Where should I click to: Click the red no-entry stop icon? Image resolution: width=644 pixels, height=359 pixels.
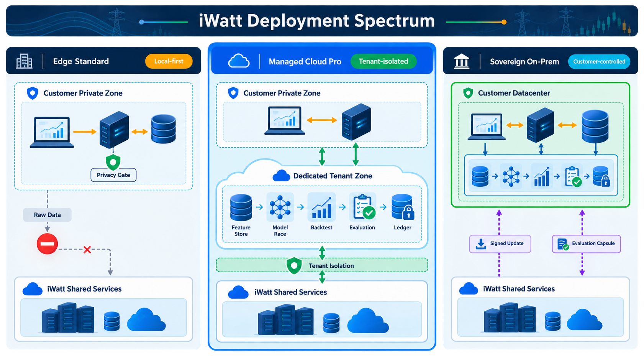(47, 244)
